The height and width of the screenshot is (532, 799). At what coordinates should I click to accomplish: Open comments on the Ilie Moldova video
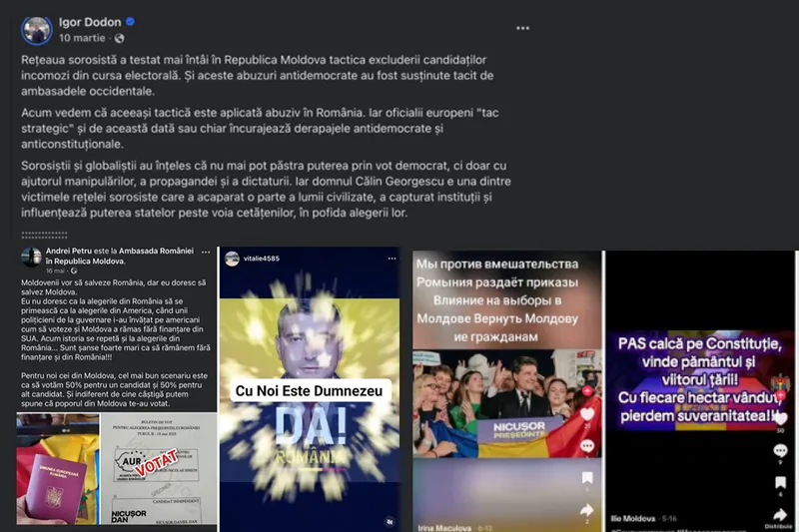point(780,449)
